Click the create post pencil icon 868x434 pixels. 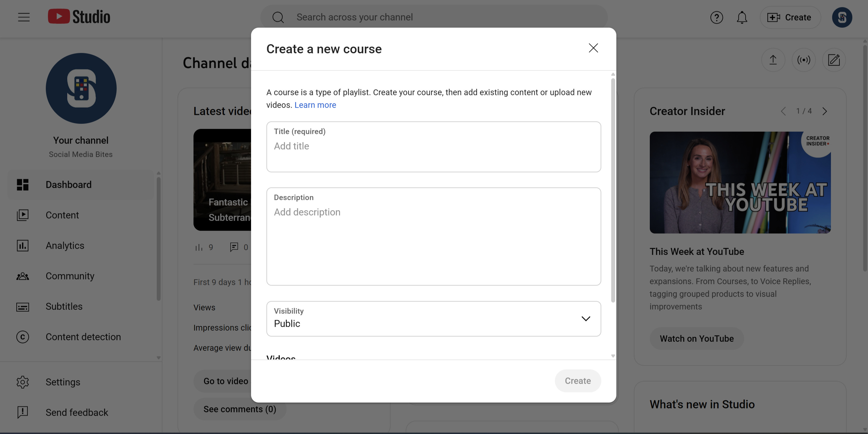(x=834, y=60)
